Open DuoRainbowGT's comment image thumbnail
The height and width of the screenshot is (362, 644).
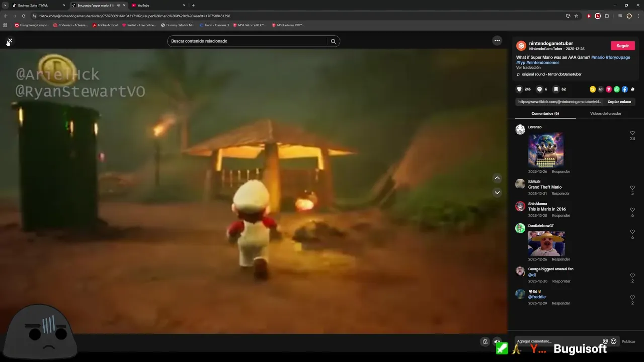point(546,243)
